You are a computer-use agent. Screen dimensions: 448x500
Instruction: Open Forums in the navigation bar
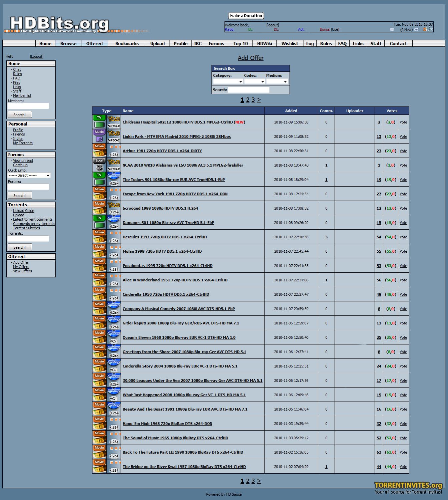point(216,43)
